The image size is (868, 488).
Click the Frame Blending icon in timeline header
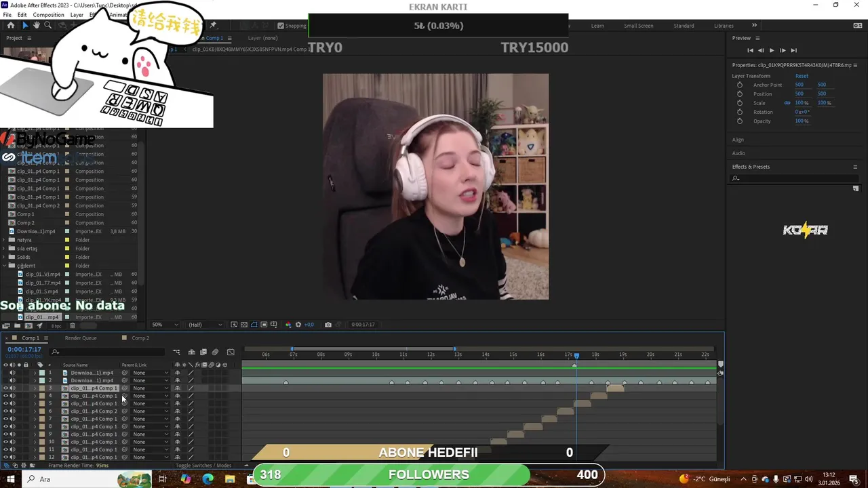coord(203,352)
